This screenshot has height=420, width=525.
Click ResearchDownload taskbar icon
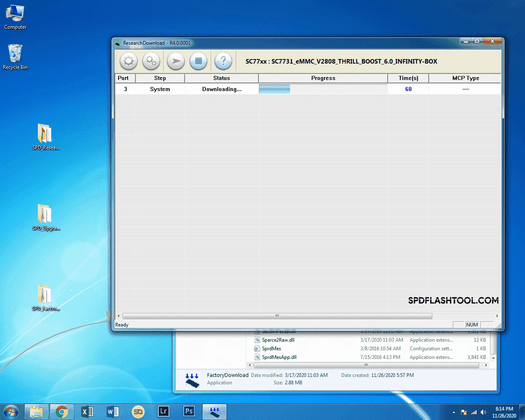pos(215,411)
